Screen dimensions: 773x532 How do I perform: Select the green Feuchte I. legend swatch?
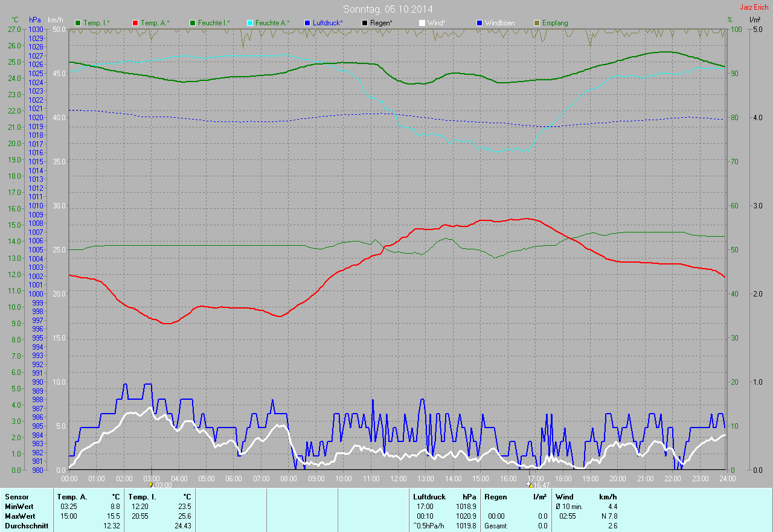pyautogui.click(x=193, y=23)
